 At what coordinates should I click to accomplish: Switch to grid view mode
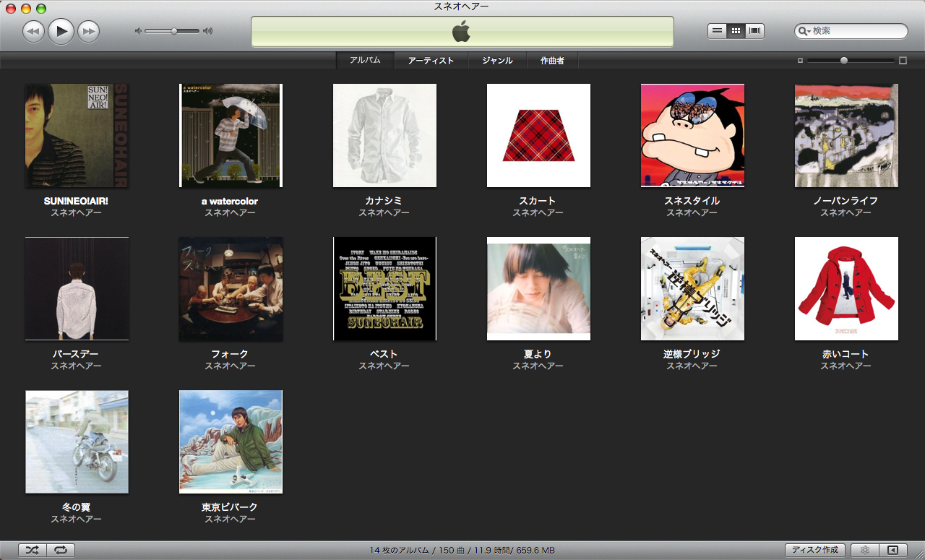[736, 31]
